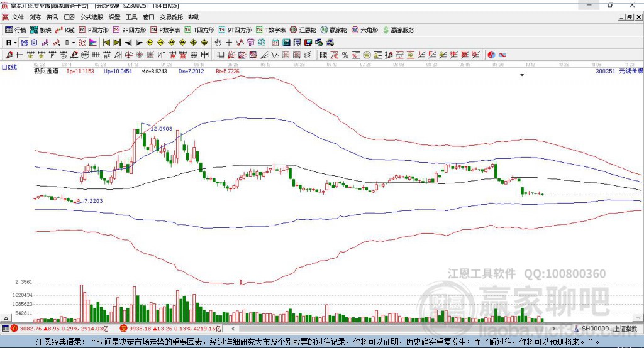Toggle the color gradient triangle icon
Viewport: 644px width, 348px height.
(93, 43)
